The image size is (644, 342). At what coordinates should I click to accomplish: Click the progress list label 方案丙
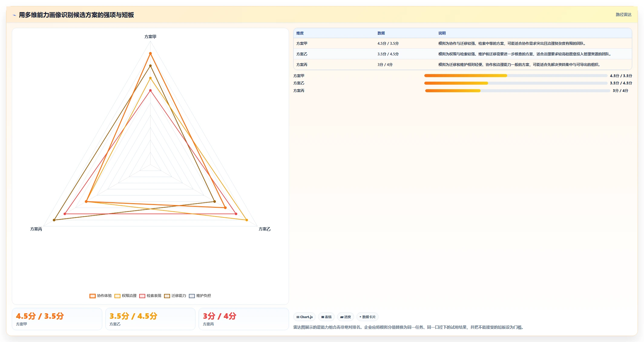coord(299,91)
